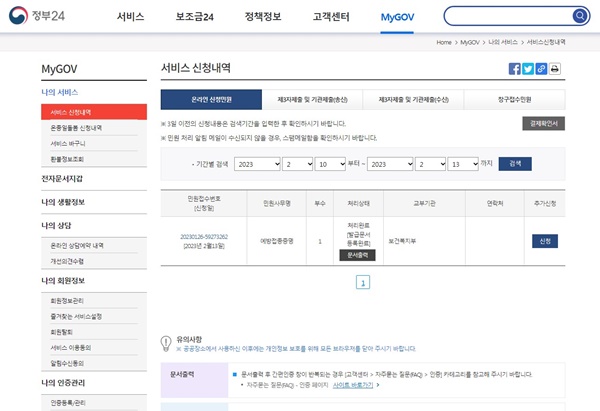Expand 나의 상담 sidebar section
600x411 pixels.
coord(56,225)
